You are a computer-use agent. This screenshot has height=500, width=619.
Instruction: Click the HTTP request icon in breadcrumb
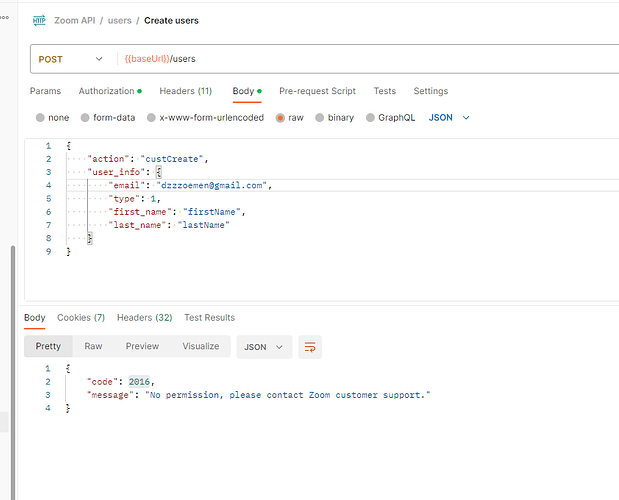click(38, 20)
